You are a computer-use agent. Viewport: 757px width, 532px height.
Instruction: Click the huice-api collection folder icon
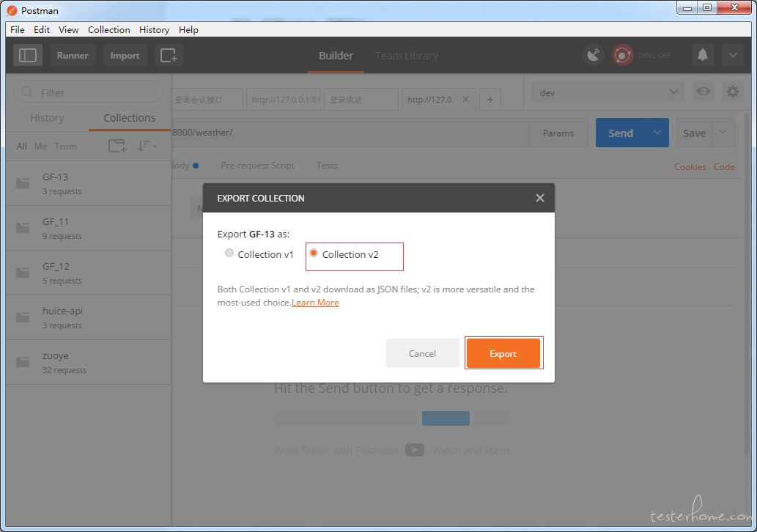click(x=23, y=317)
